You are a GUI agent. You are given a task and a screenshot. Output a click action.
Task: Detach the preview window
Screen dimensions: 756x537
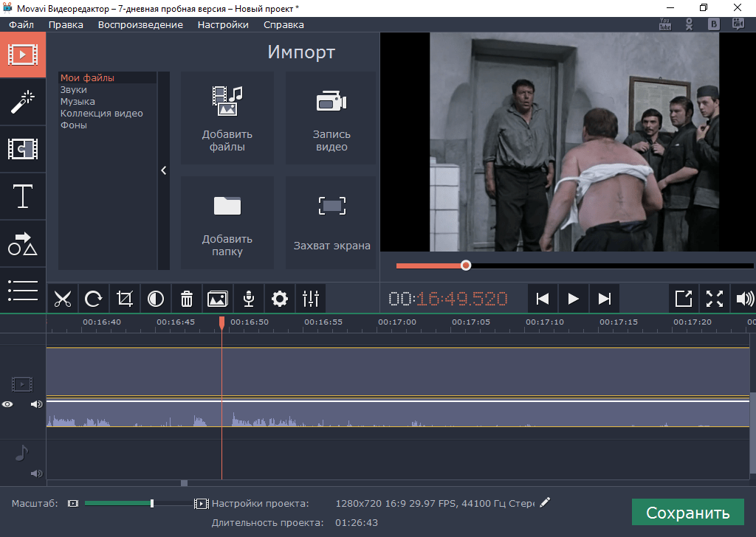(684, 299)
